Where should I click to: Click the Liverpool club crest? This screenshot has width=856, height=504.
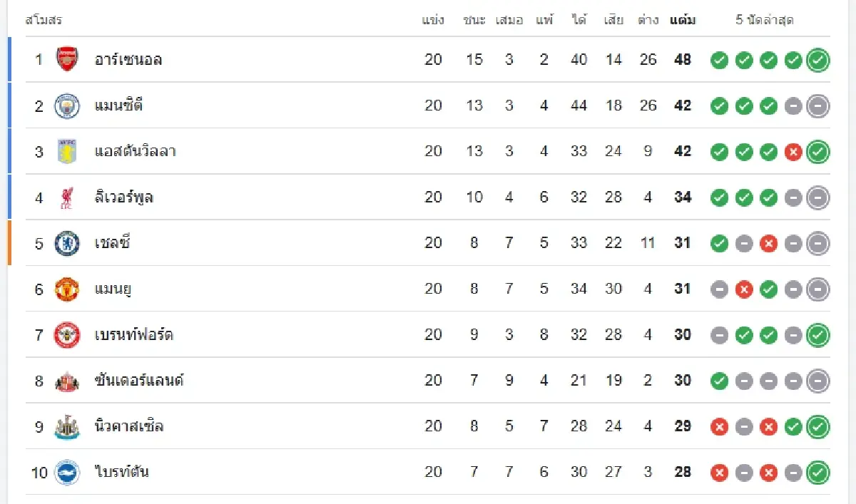[68, 197]
